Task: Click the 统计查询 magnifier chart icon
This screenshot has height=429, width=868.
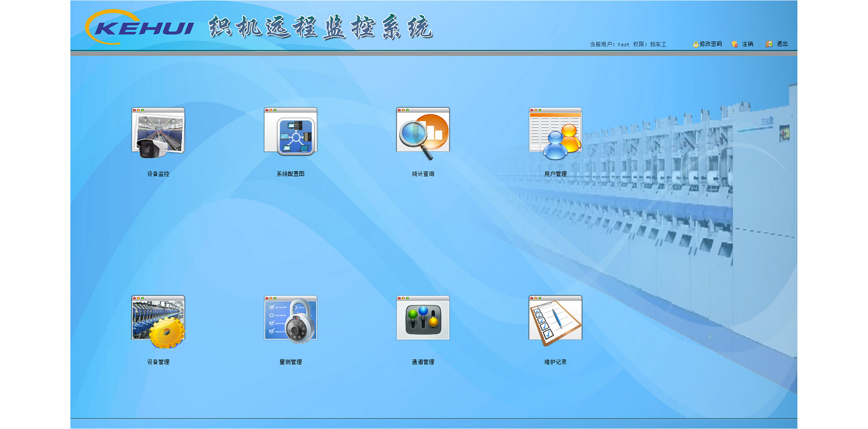Action: 423,133
